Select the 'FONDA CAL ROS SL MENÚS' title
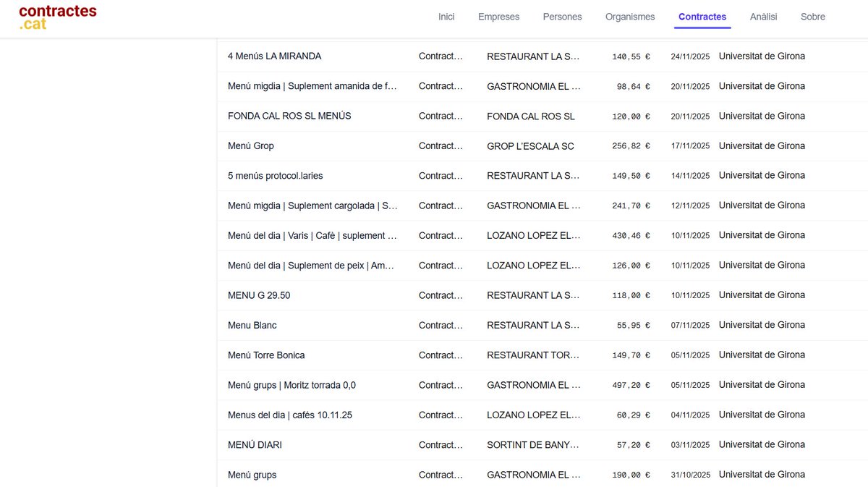Screen dimensions: 868x487 (x=289, y=116)
